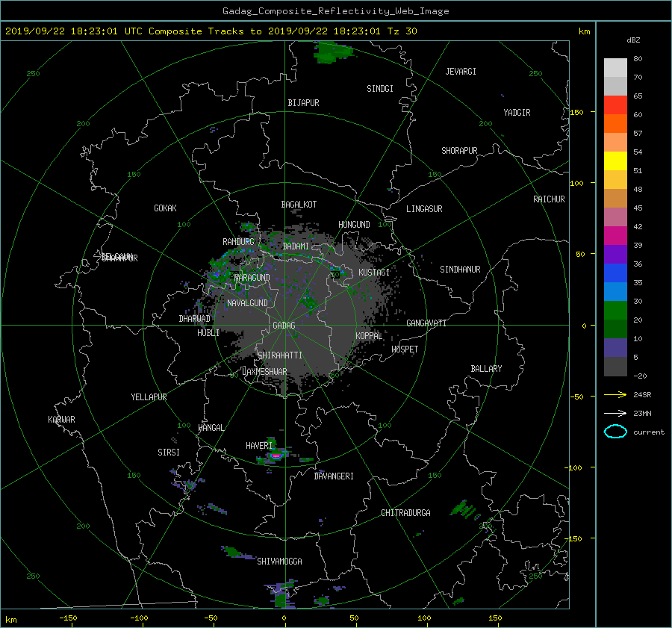
Task: Select the magenta 39-42 dBZ color swatch
Action: pos(615,236)
